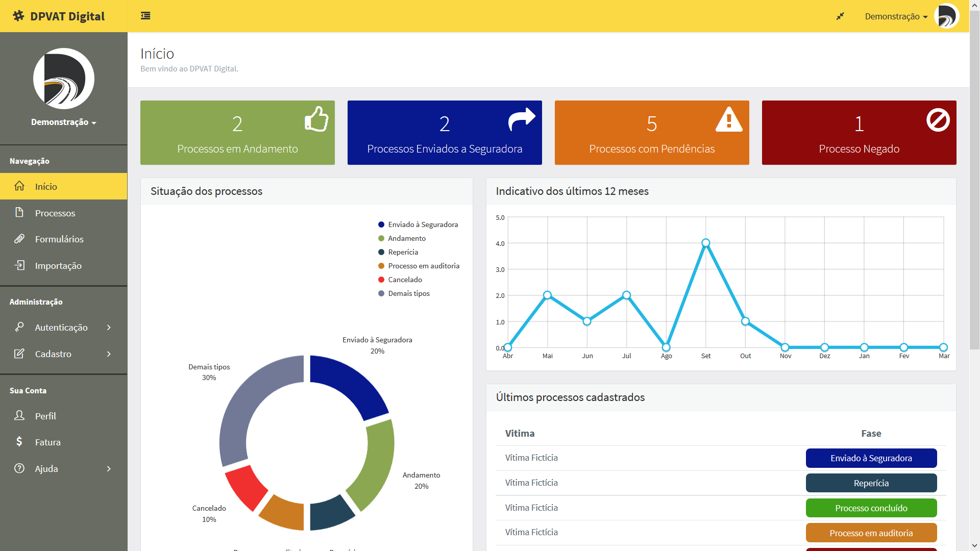The height and width of the screenshot is (551, 980).
Task: Click the fullscreen collapse arrows icon
Action: (x=840, y=16)
